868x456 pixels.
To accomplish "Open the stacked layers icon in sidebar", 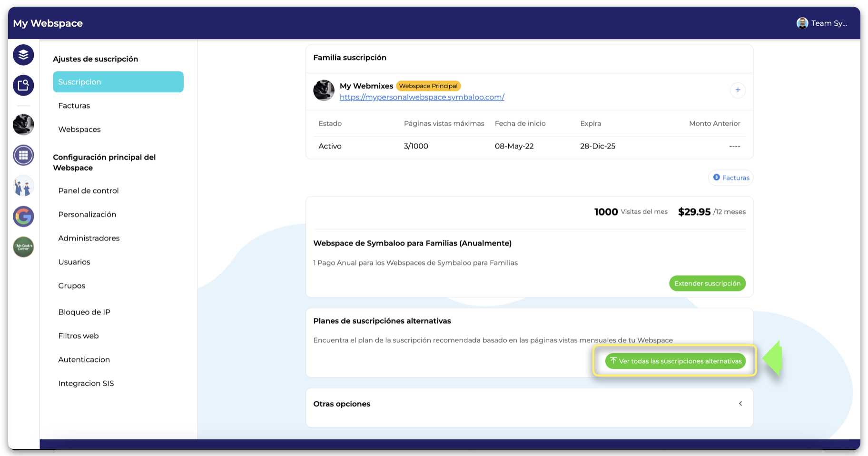I will point(23,55).
